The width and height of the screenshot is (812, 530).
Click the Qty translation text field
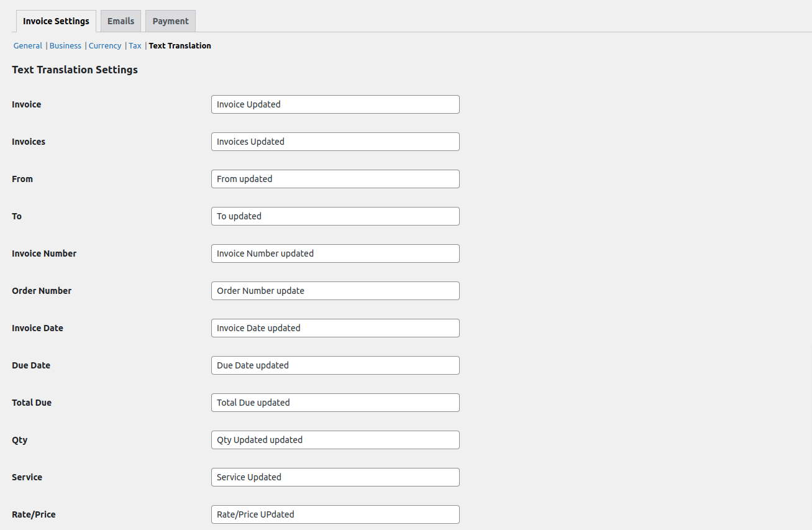tap(335, 440)
